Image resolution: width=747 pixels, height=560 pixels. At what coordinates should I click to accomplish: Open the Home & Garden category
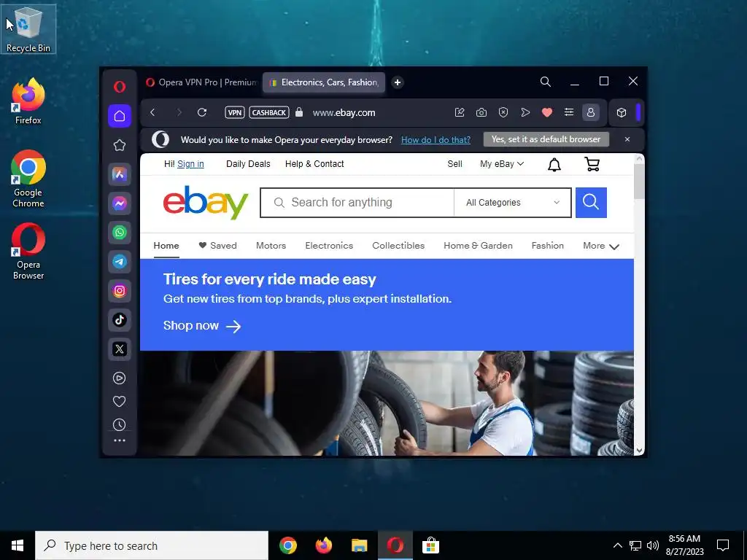(x=479, y=246)
